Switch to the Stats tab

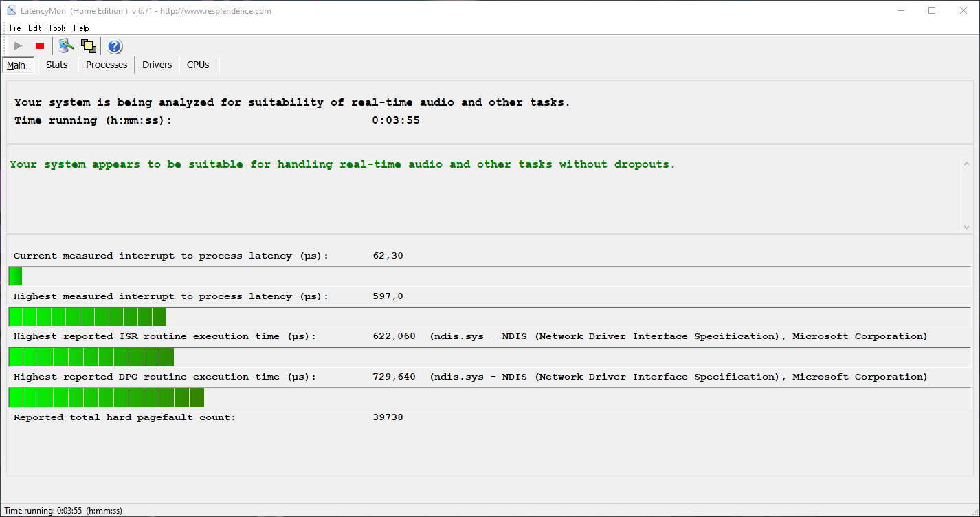[57, 65]
